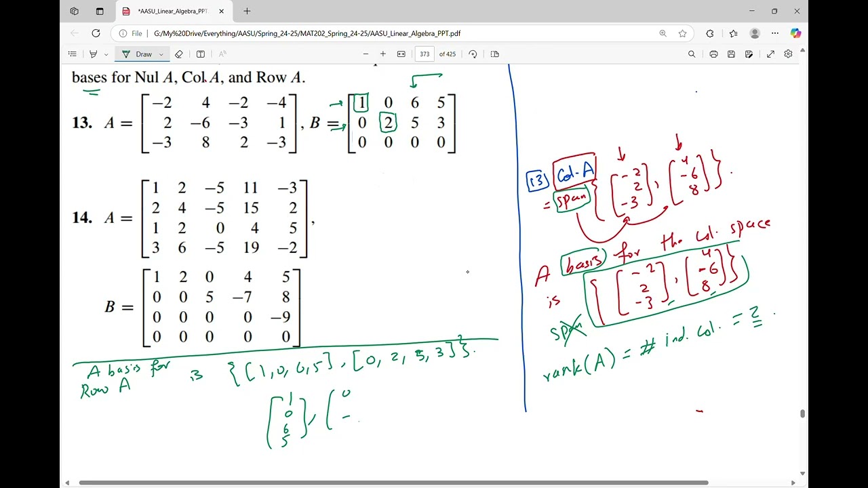This screenshot has height=488, width=868.
Task: Open the PDF table of contents panel
Action: click(x=73, y=54)
